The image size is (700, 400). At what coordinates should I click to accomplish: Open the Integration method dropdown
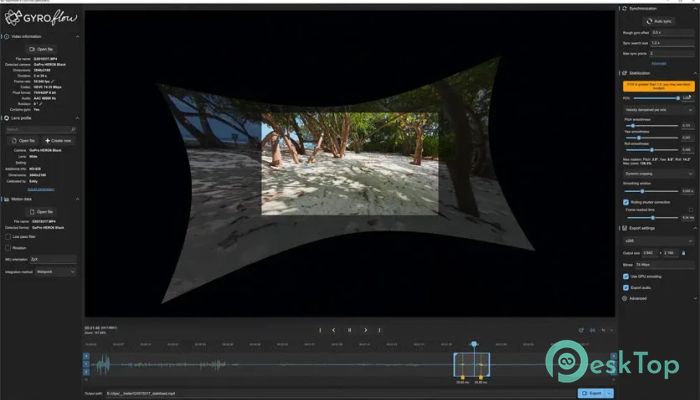click(55, 271)
